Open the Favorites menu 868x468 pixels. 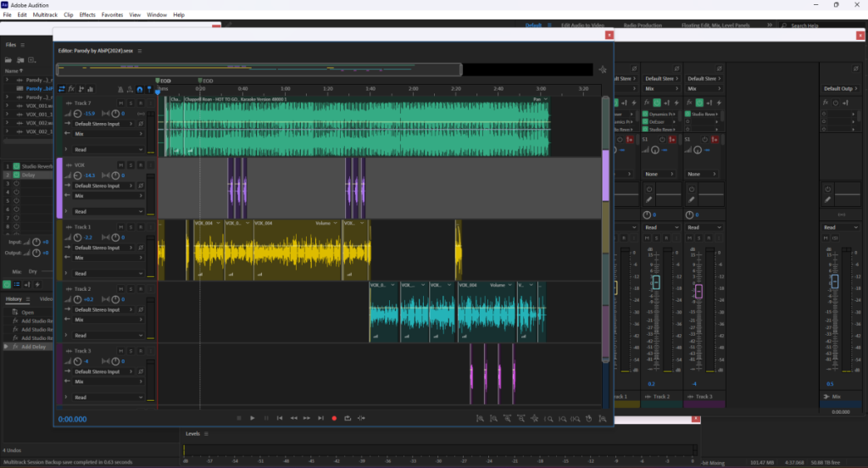click(x=113, y=15)
